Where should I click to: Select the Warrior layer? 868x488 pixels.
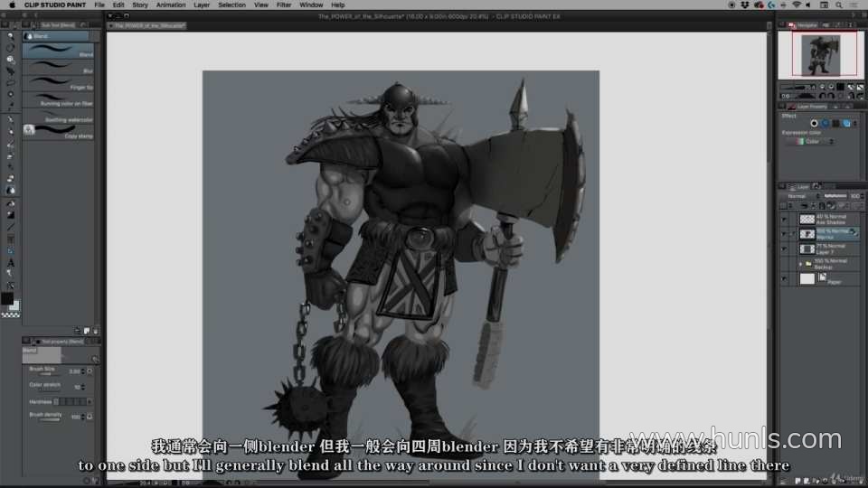832,233
